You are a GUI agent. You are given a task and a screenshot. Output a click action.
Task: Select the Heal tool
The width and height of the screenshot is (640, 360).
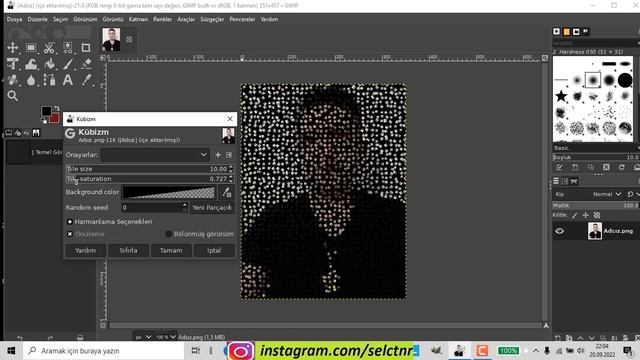13,80
